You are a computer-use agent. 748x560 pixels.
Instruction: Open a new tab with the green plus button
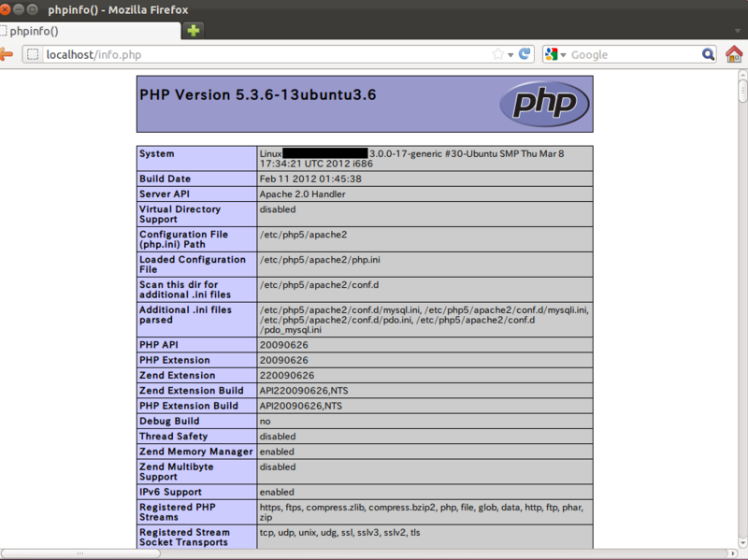[192, 30]
